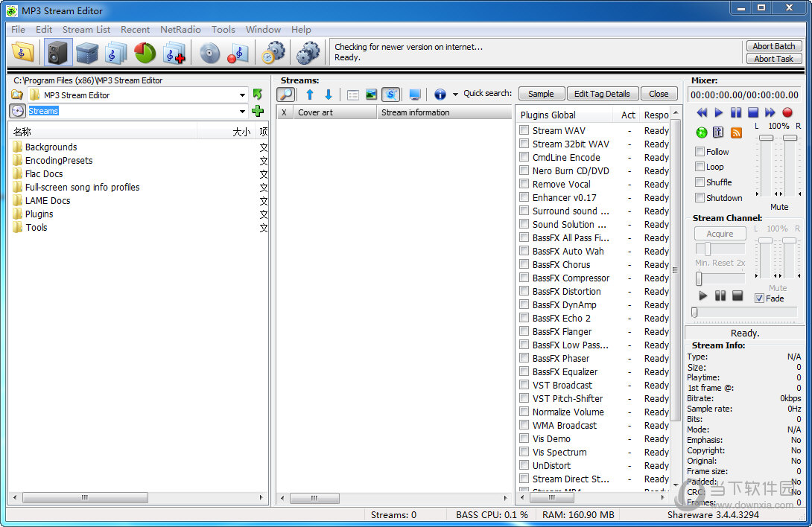Start playback with Mixer play button

pyautogui.click(x=719, y=112)
